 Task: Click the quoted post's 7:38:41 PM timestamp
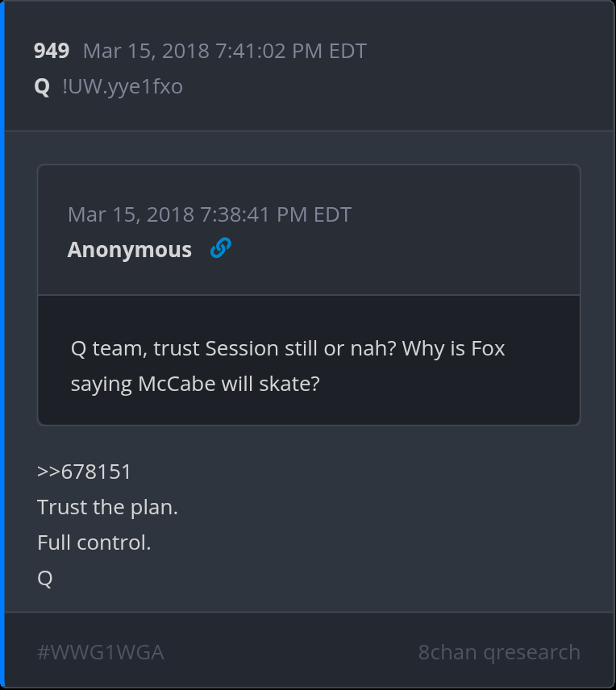point(210,214)
